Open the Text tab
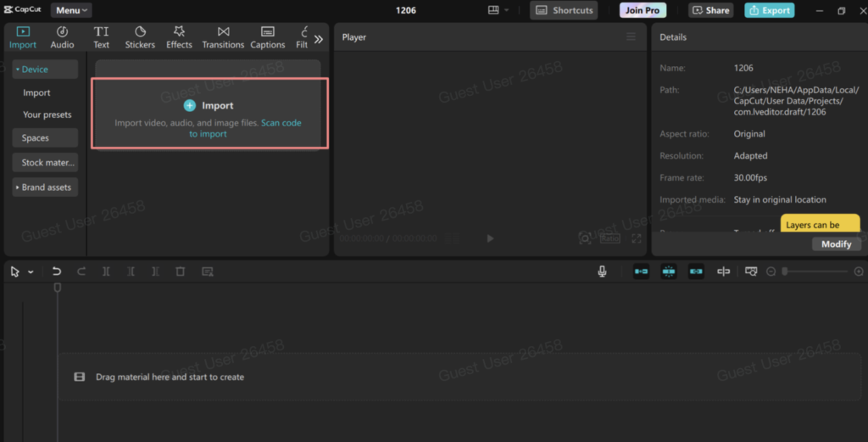 (x=102, y=37)
